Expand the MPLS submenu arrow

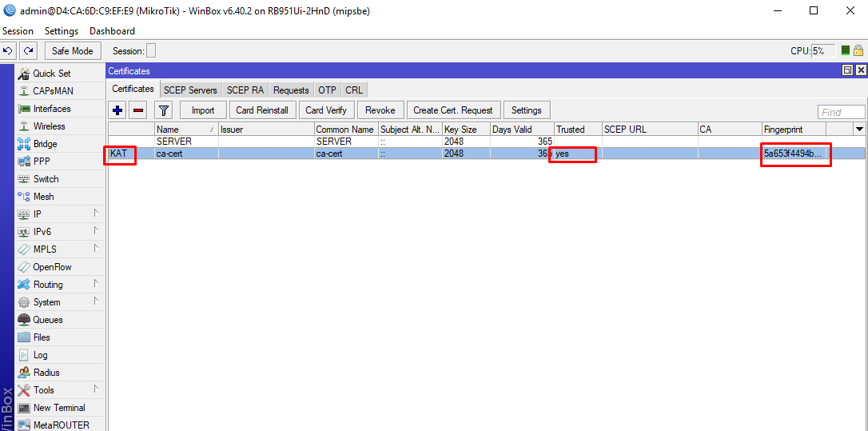pos(96,248)
